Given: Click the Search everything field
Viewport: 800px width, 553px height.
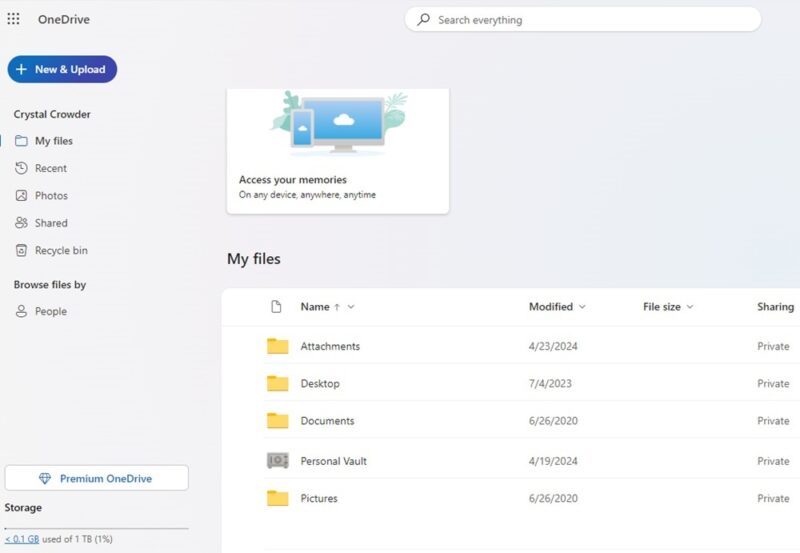Looking at the screenshot, I should pyautogui.click(x=583, y=19).
